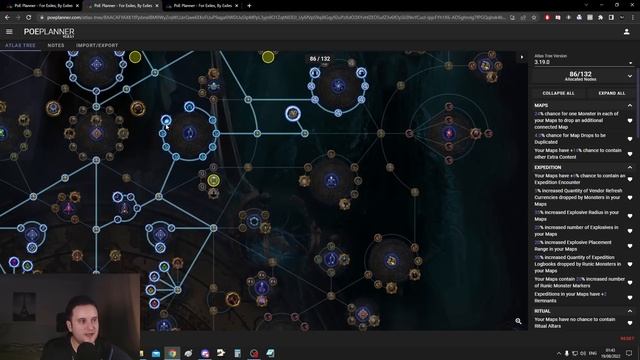640x360 pixels.
Task: Select the red notable in the bottom-left fan
Action: coord(154,303)
